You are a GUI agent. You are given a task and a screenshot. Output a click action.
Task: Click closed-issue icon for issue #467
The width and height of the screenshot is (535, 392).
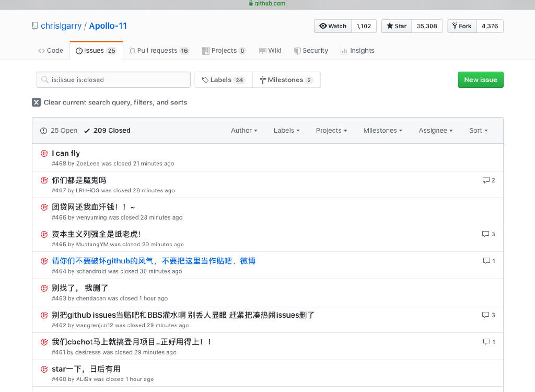tap(44, 180)
